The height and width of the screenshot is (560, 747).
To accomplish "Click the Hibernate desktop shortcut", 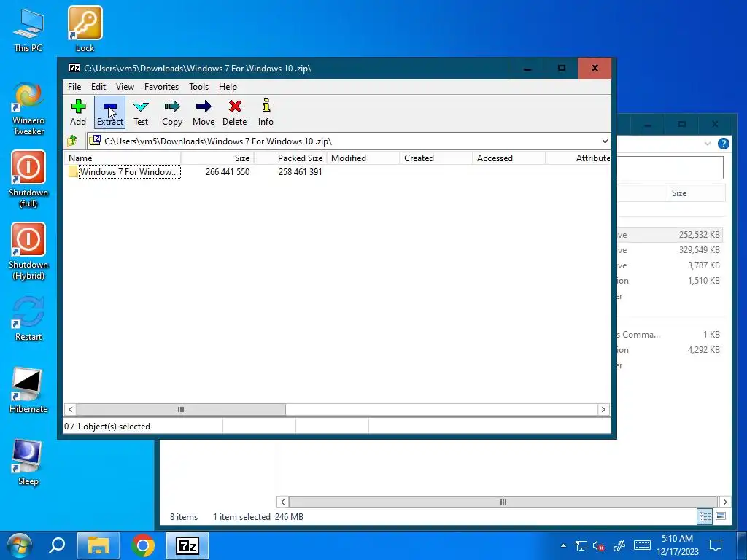I will point(28,391).
